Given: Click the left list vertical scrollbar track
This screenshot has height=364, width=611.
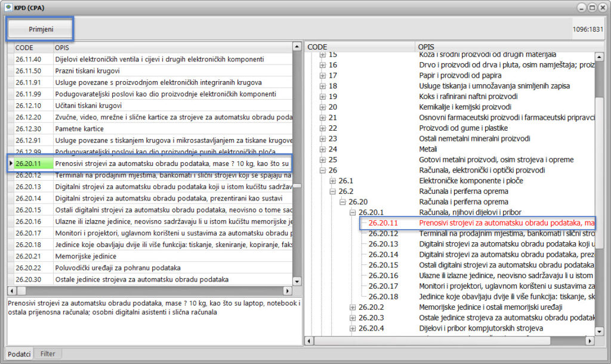Looking at the screenshot, I should click(297, 239).
